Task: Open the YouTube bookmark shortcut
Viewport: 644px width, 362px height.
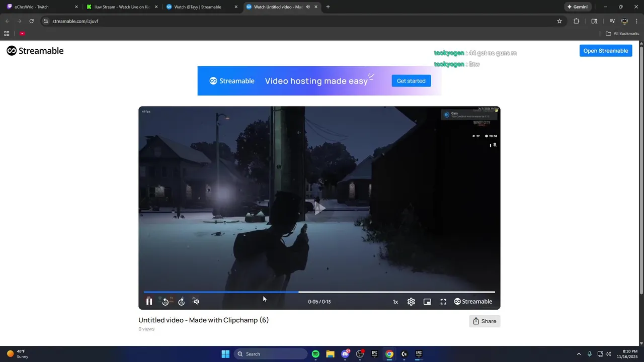Action: pyautogui.click(x=22, y=34)
